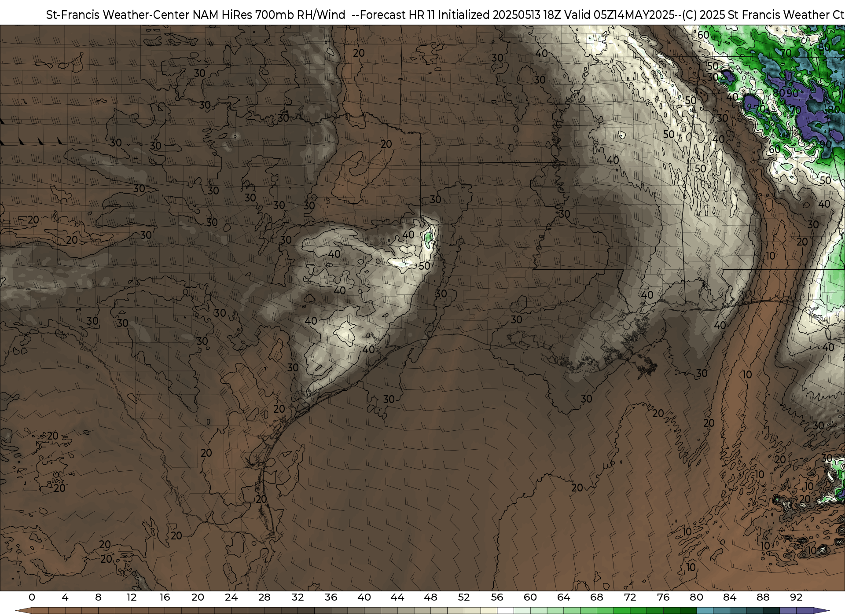Select the purple colorbar segment past 92

click(x=805, y=611)
